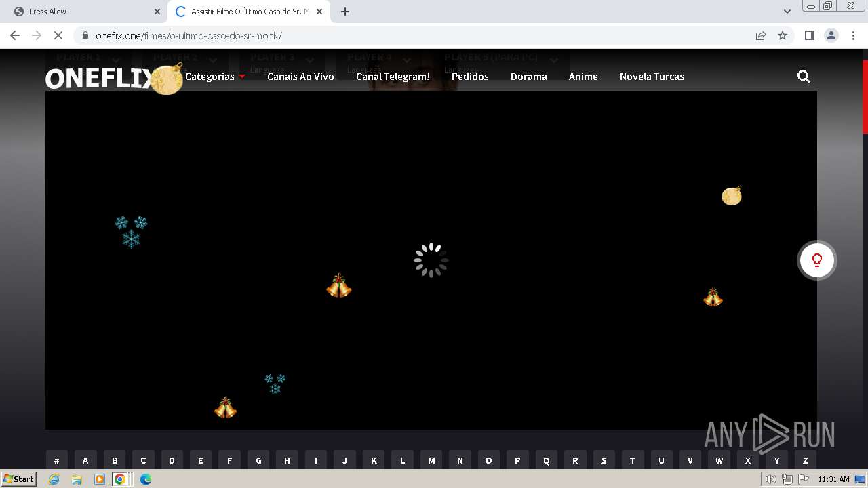The height and width of the screenshot is (488, 868).
Task: Open Canal Telegram! menu item
Action: click(393, 77)
